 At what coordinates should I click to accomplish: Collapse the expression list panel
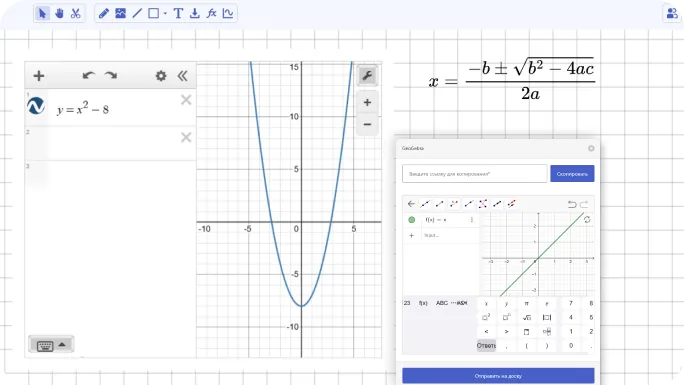[x=182, y=76]
